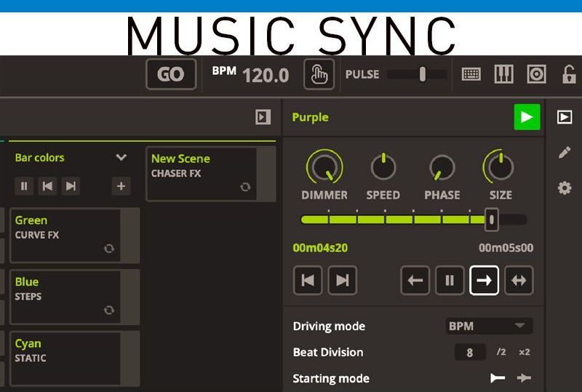Click the DIMMER knob
The height and width of the screenshot is (392, 582).
tap(324, 167)
